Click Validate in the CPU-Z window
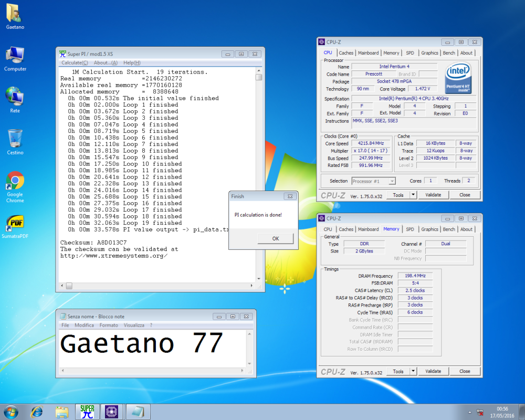This screenshot has height=420, width=525. point(434,195)
